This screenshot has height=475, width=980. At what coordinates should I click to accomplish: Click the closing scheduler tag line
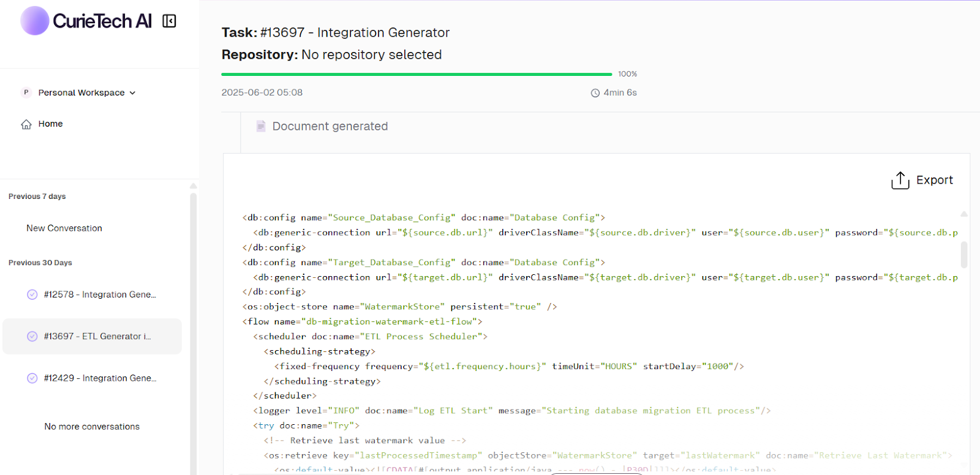(285, 395)
